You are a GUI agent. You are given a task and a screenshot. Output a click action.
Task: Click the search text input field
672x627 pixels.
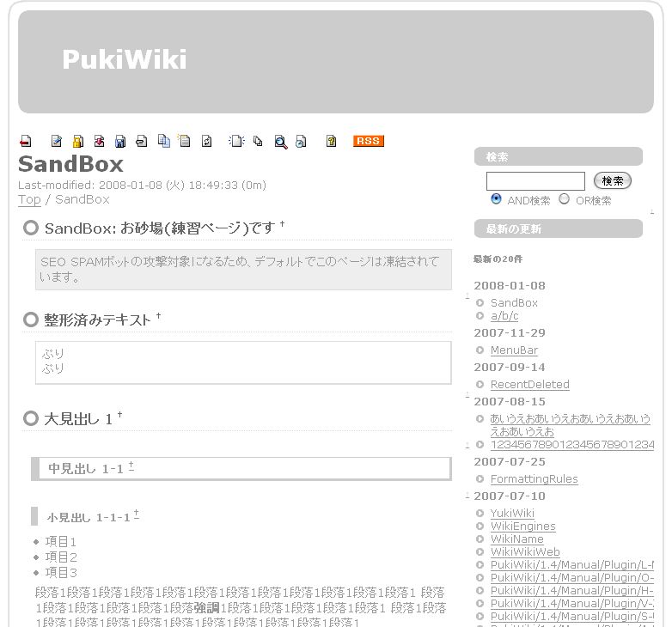click(x=535, y=181)
